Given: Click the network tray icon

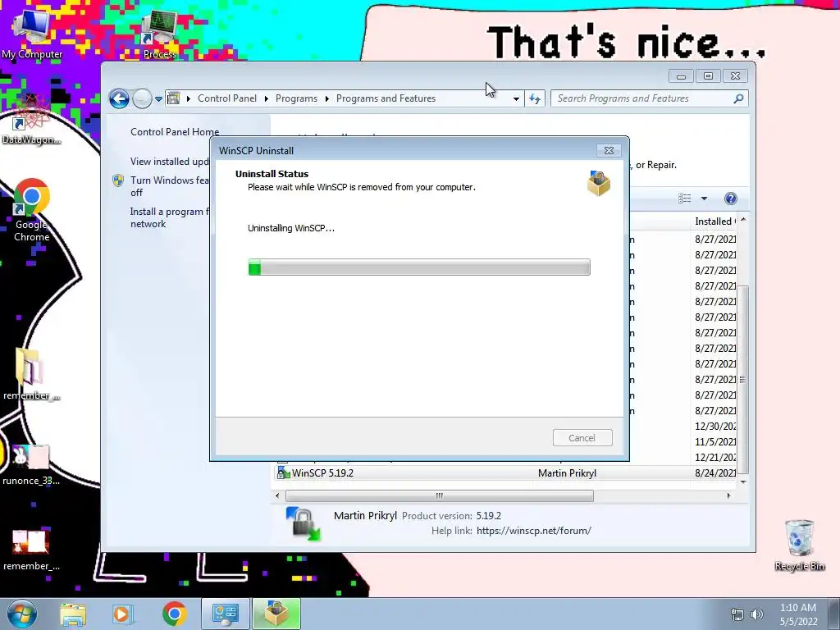Looking at the screenshot, I should [x=737, y=615].
